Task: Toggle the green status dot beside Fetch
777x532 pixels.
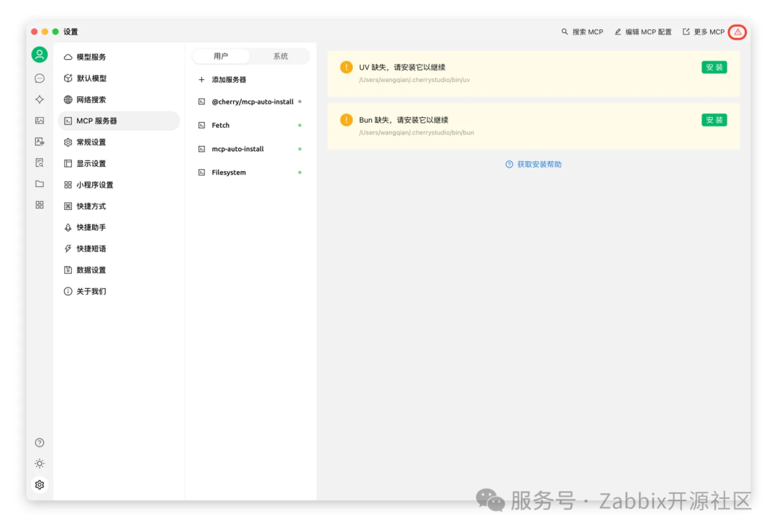Action: point(301,125)
